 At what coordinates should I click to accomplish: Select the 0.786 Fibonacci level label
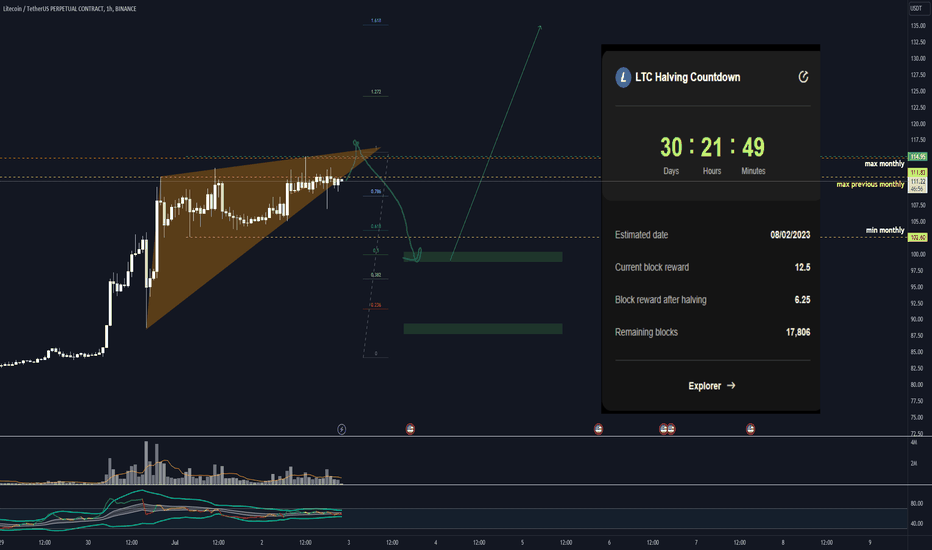pyautogui.click(x=376, y=191)
